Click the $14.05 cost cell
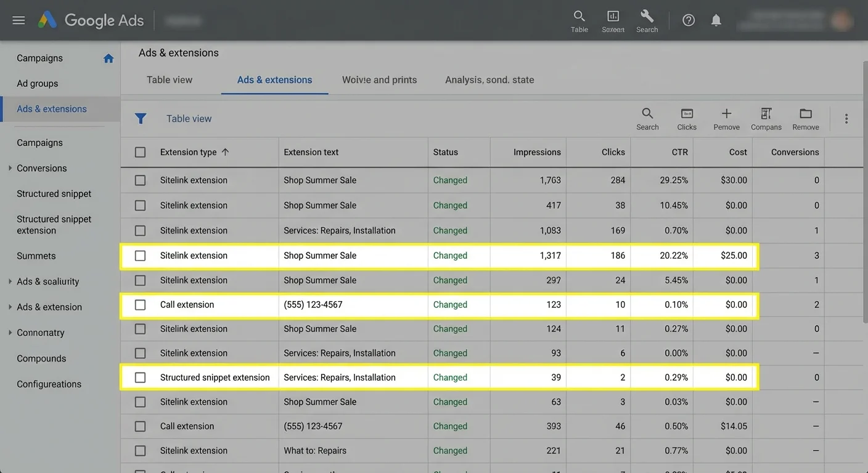 [x=734, y=426]
